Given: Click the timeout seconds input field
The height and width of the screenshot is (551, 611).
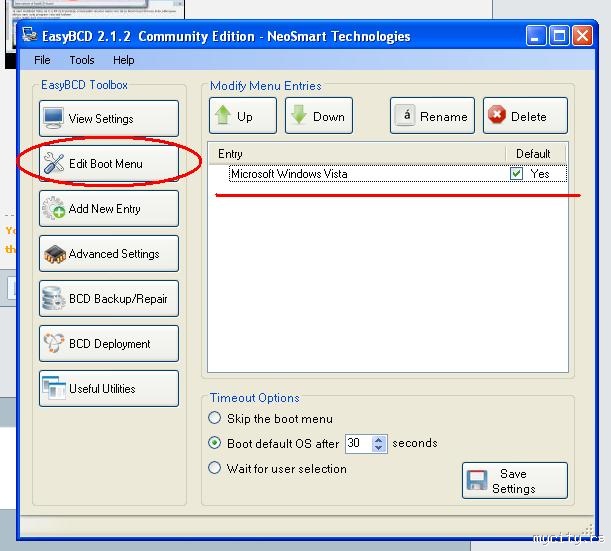Looking at the screenshot, I should click(358, 443).
